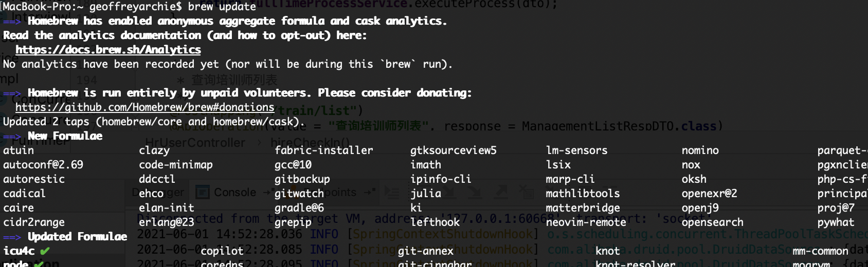Screen dimensions: 868x267
Task: Select the proj@7 formula name
Action: [836, 208]
